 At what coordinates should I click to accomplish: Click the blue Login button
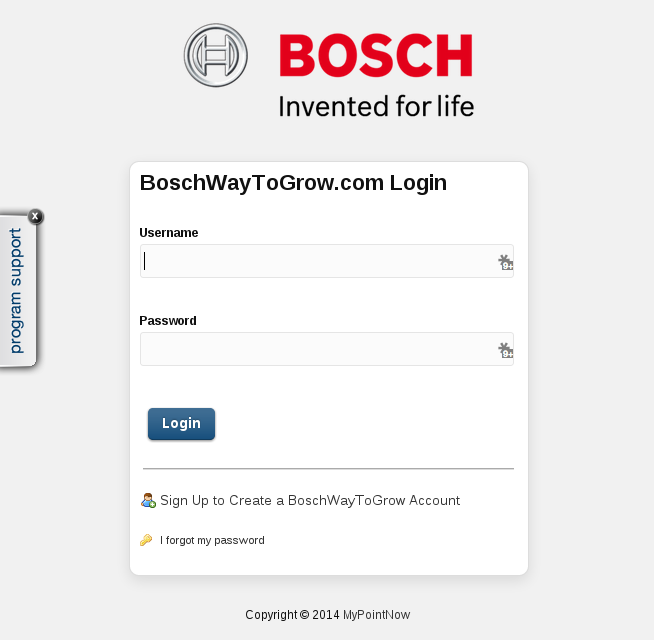pos(181,424)
